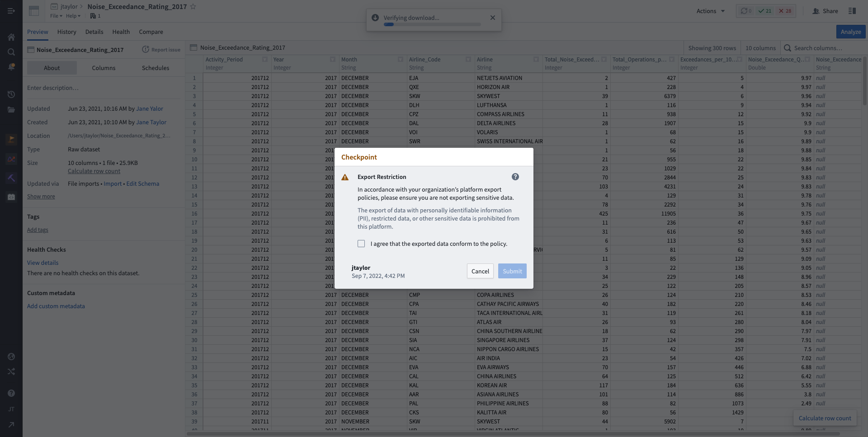Open the hammer build app in sidebar
Viewport: 868px width, 437px height.
click(x=11, y=178)
